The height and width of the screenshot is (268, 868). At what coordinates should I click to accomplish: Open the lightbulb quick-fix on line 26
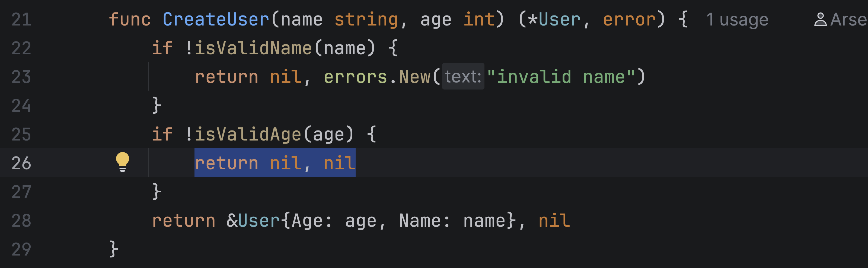(x=122, y=162)
